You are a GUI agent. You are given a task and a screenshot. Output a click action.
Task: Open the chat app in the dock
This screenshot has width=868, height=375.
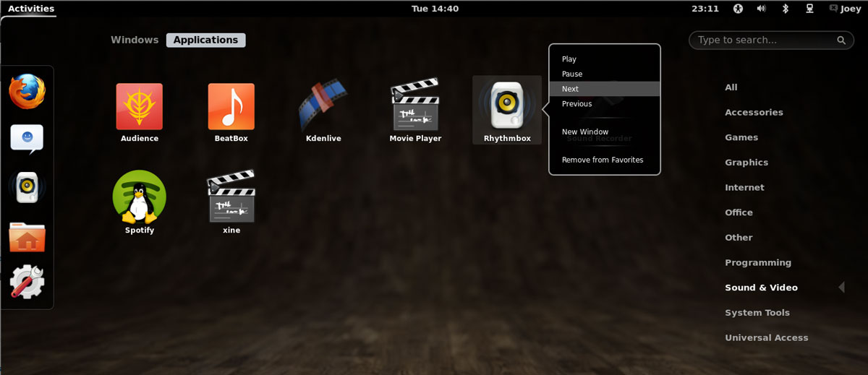pos(27,138)
